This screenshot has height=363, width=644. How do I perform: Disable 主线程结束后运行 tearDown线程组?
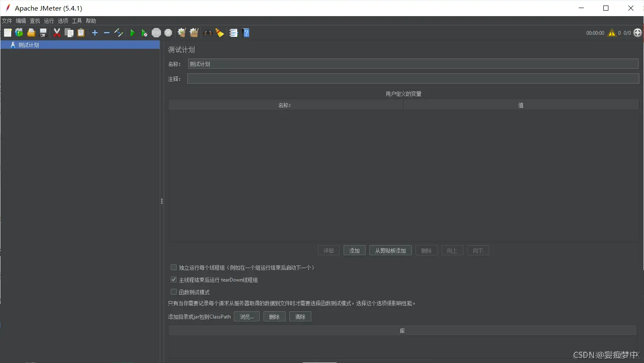pyautogui.click(x=174, y=279)
